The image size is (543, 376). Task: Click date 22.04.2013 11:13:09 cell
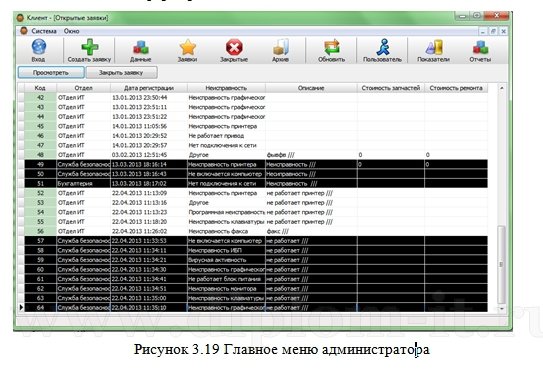[x=149, y=193]
